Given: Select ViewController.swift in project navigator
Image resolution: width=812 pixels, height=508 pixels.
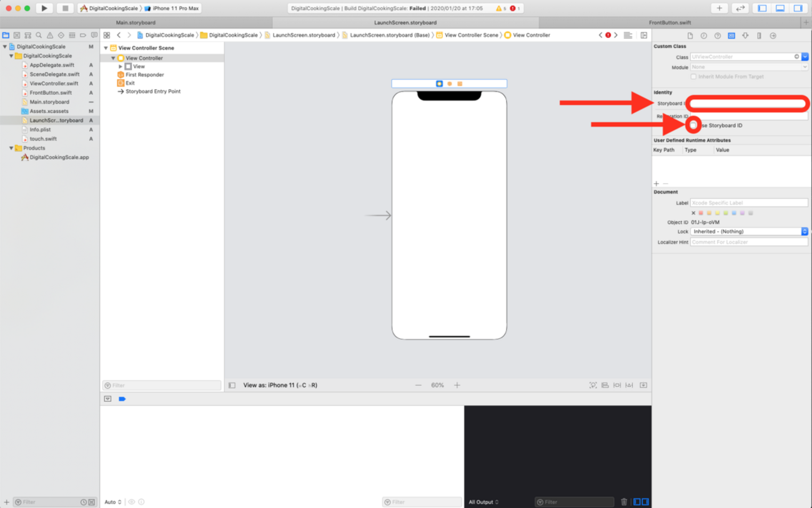Looking at the screenshot, I should point(54,83).
